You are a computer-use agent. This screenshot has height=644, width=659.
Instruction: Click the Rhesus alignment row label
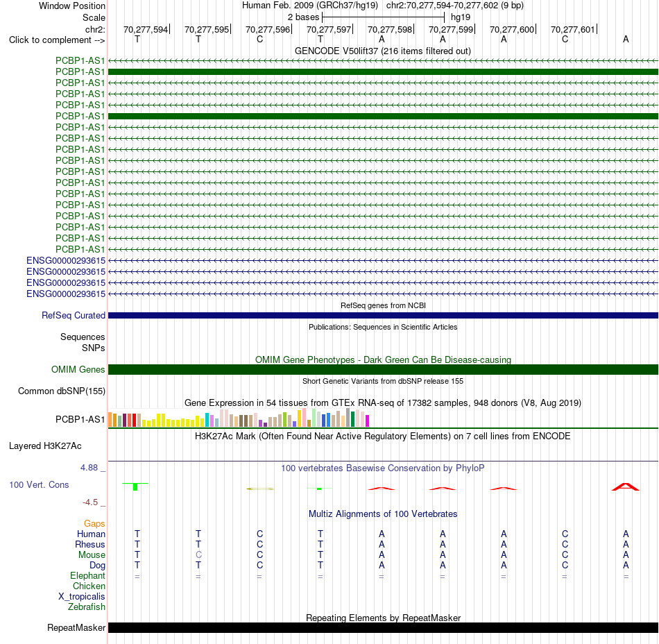(x=90, y=544)
